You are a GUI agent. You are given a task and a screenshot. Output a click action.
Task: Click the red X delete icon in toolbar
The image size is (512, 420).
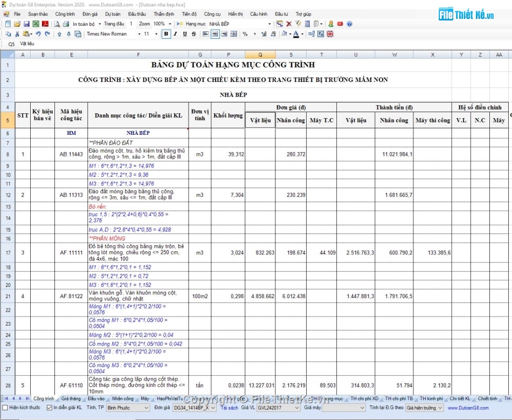coord(289,24)
